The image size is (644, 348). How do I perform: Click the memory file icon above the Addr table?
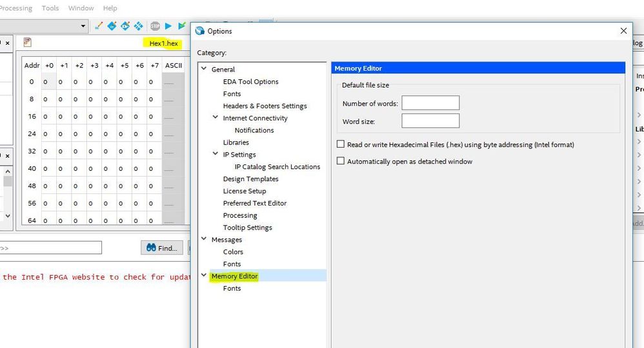click(x=28, y=42)
